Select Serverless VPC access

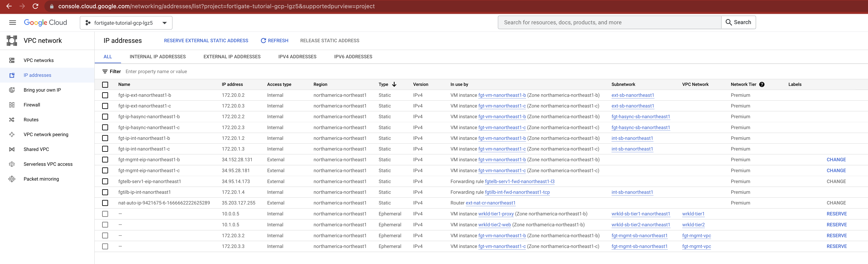[x=48, y=164]
